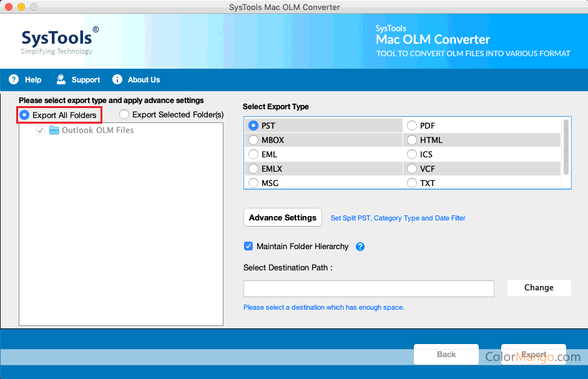This screenshot has height=379, width=588.
Task: Select Export Selected Folder(s) option
Action: [124, 115]
